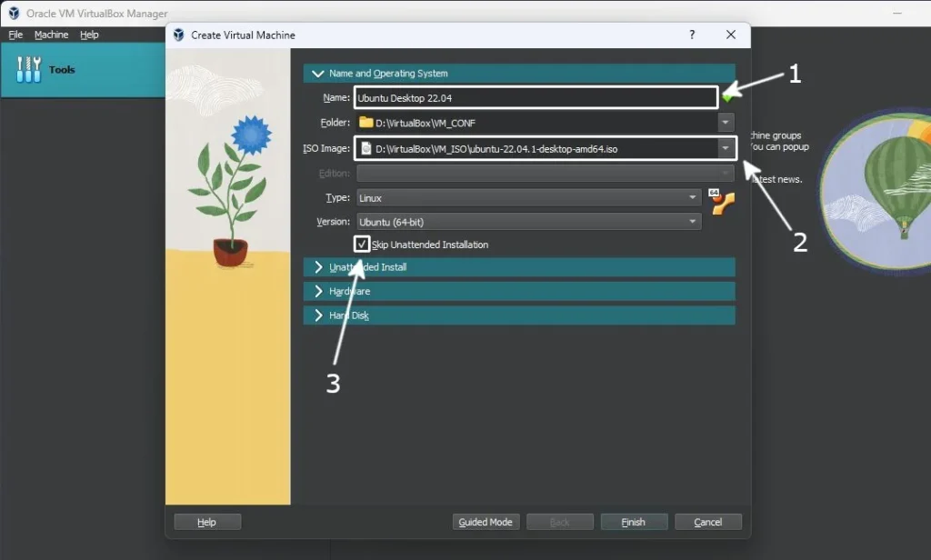
Task: Open the File menu
Action: (15, 35)
